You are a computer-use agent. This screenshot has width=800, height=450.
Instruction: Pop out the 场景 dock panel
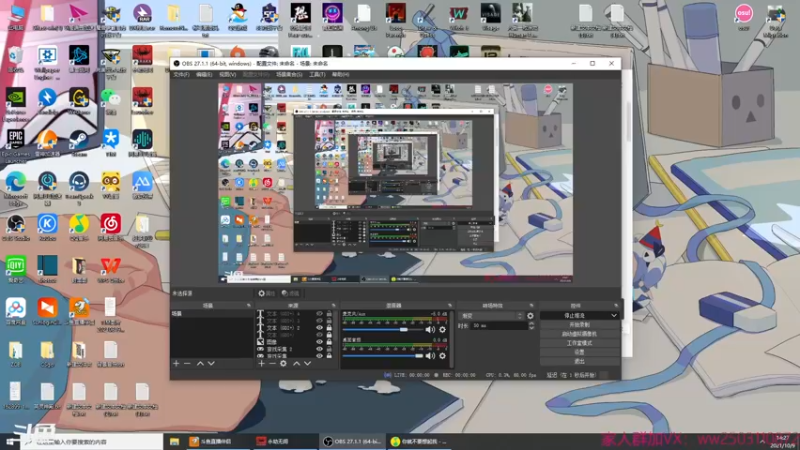(248, 306)
